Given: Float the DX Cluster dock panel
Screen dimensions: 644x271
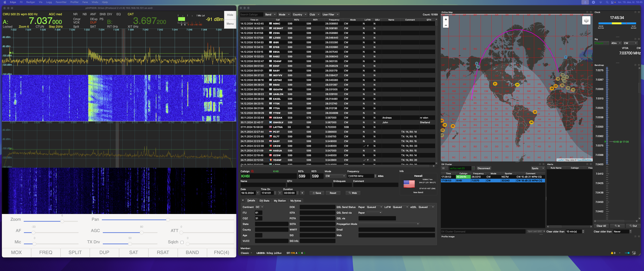Looking at the screenshot, I should (x=540, y=164).
